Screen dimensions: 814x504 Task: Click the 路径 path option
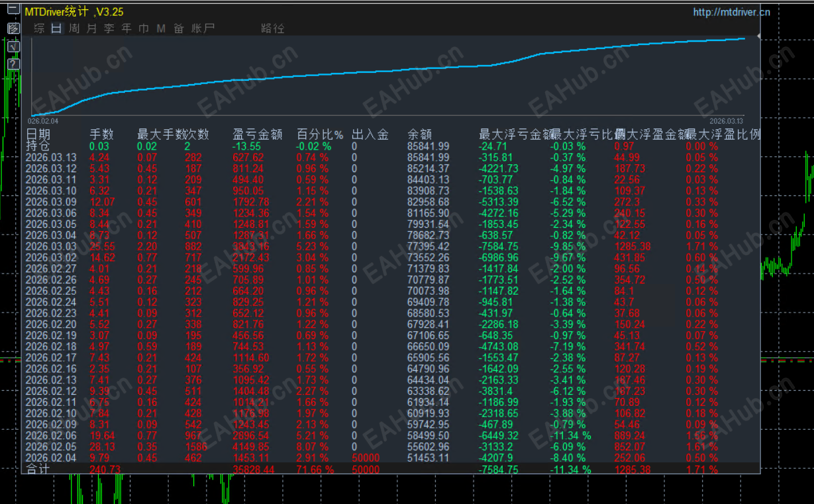pos(274,28)
